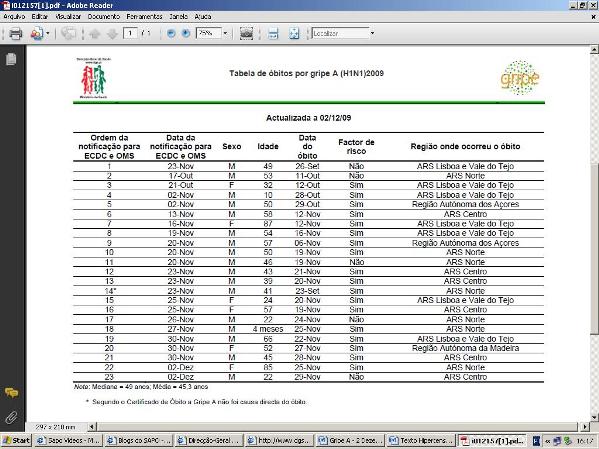Click the 'Sexo' column header
599x449 pixels.
(232, 146)
